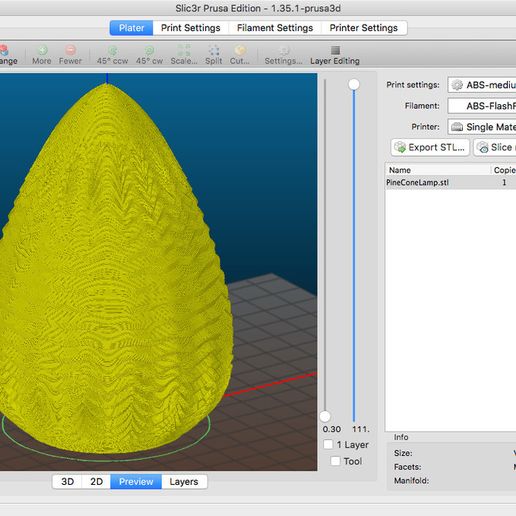Image resolution: width=516 pixels, height=516 pixels.
Task: Enable the 1 Layer checkbox
Action: [x=328, y=444]
